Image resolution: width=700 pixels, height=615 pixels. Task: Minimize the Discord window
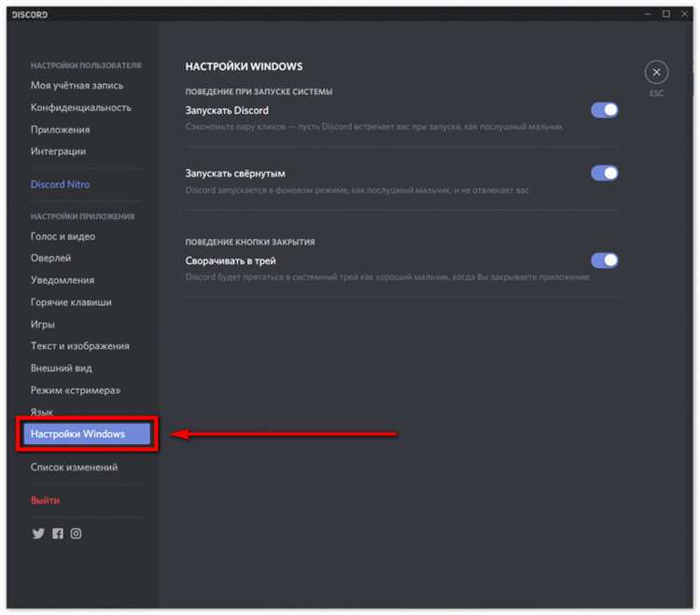pos(648,14)
